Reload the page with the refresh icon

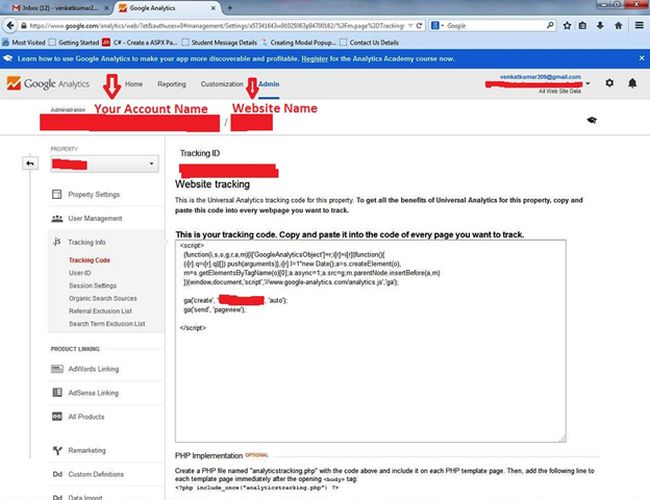419,26
